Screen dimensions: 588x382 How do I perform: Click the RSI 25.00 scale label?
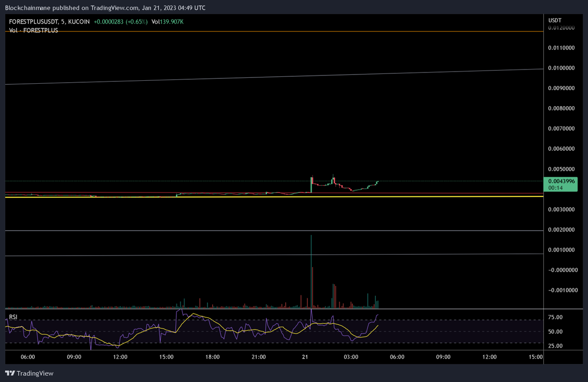pos(555,346)
